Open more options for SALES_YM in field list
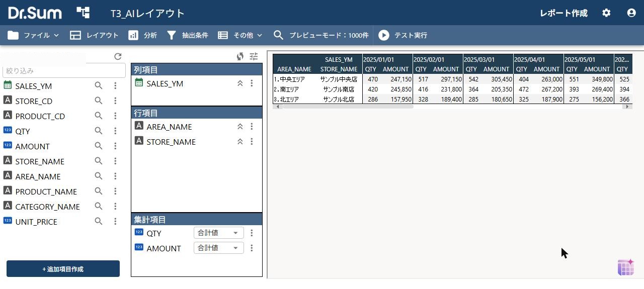Viewport: 644px width, 289px height. pyautogui.click(x=115, y=86)
